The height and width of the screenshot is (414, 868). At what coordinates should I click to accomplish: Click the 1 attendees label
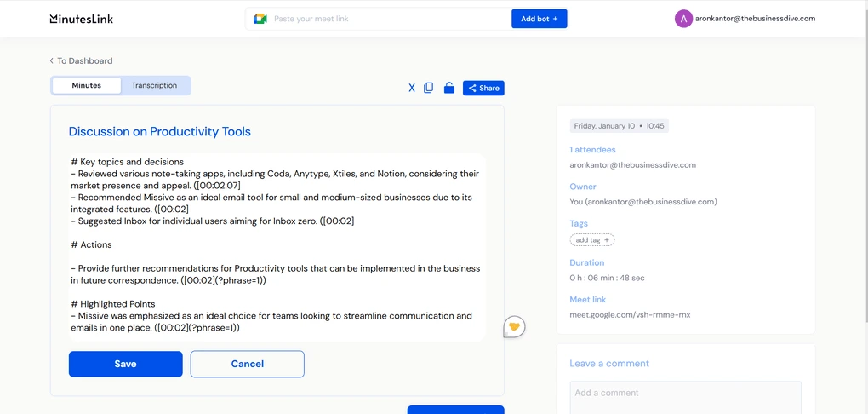[592, 150]
